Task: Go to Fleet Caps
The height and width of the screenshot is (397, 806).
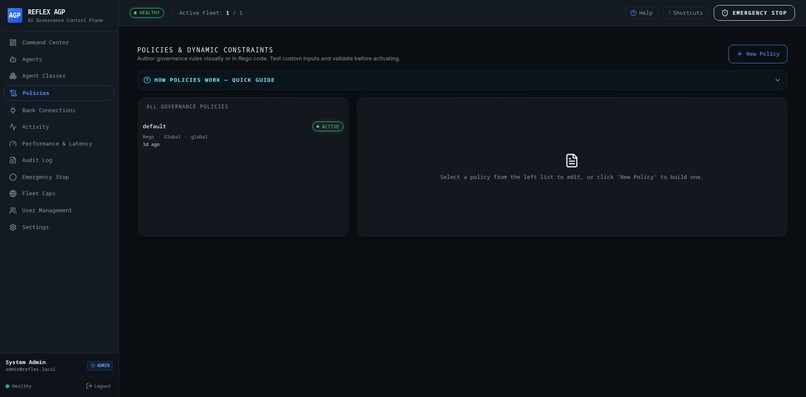Action: pyautogui.click(x=59, y=194)
